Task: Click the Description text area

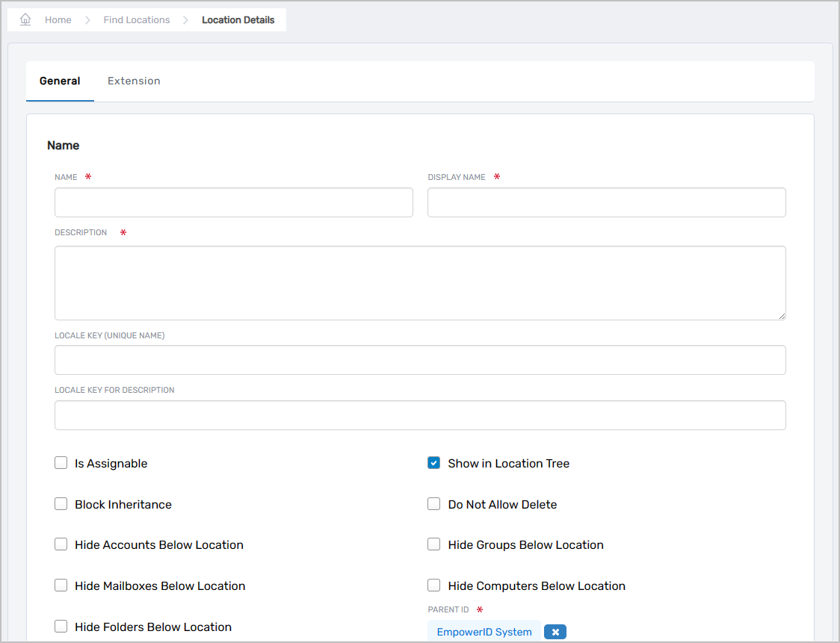Action: [420, 283]
